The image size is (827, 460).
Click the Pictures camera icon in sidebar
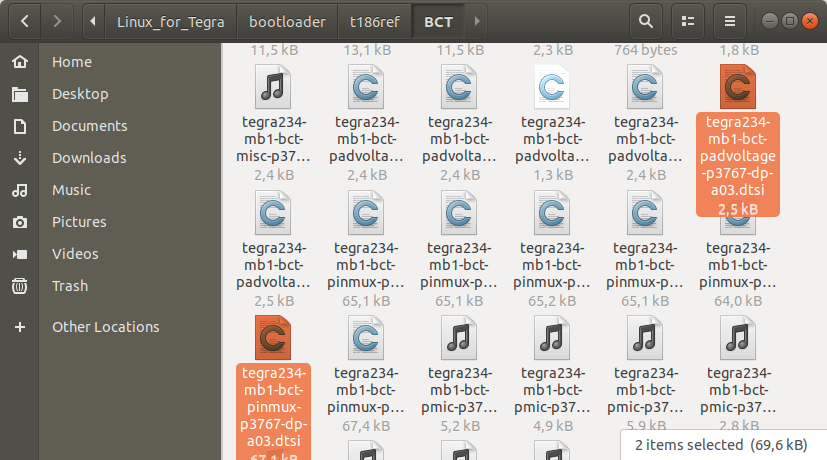[x=20, y=222]
